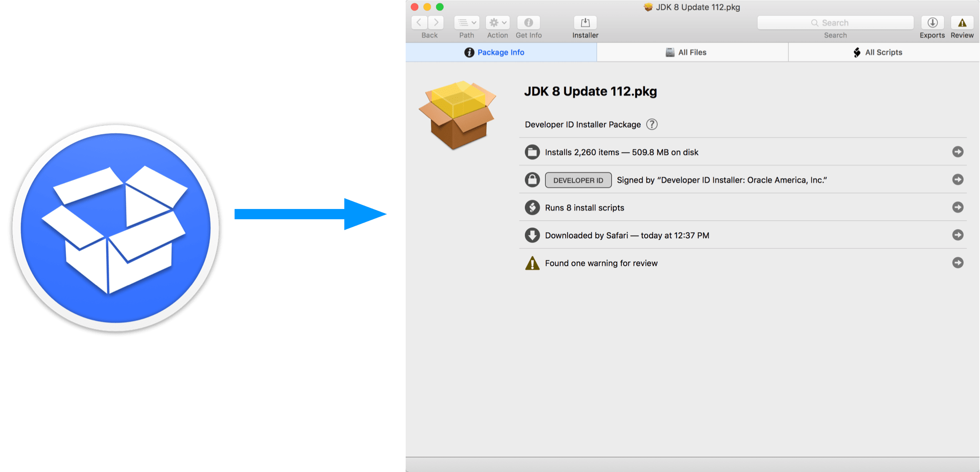This screenshot has height=472, width=980.
Task: Switch to the All Scripts tab
Action: [x=884, y=52]
